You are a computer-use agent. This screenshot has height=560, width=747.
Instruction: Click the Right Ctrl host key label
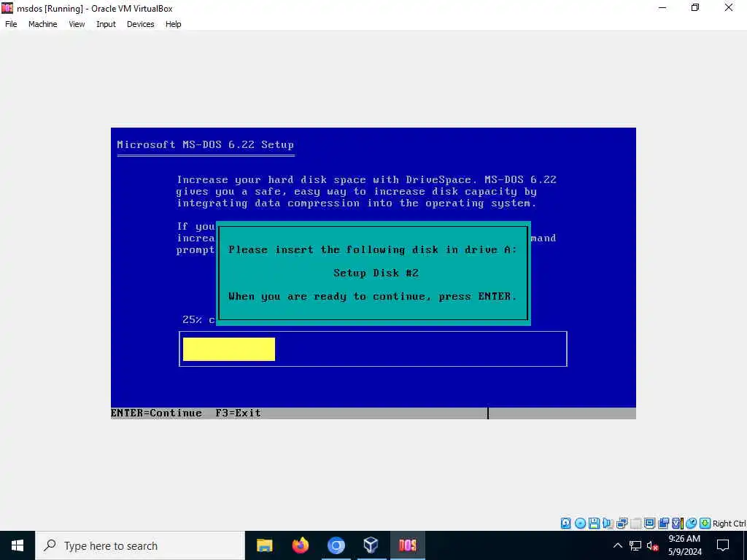point(729,524)
